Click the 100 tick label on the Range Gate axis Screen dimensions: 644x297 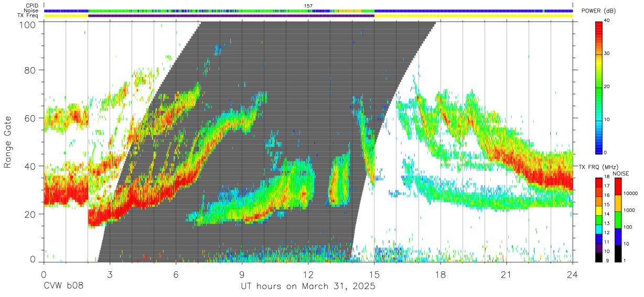(28, 25)
